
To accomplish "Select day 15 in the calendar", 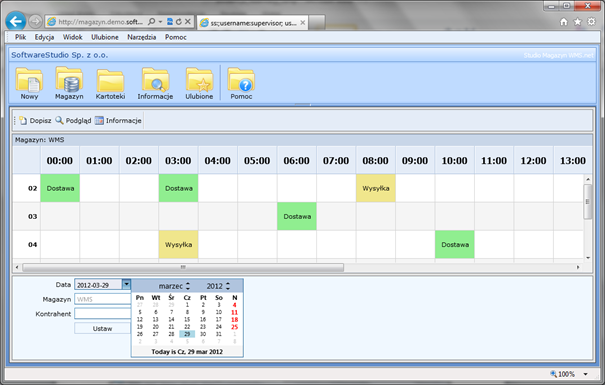I will coord(187,319).
